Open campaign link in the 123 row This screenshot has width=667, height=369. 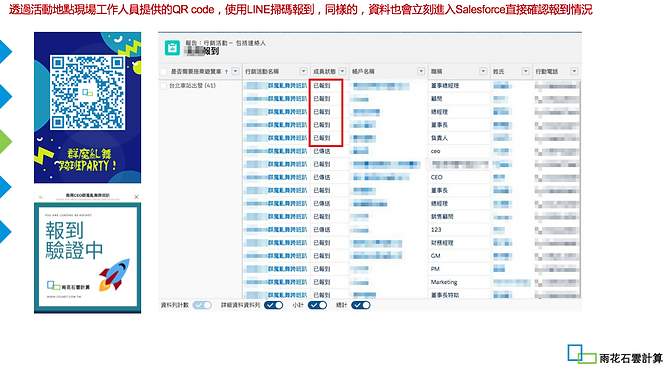coord(276,229)
